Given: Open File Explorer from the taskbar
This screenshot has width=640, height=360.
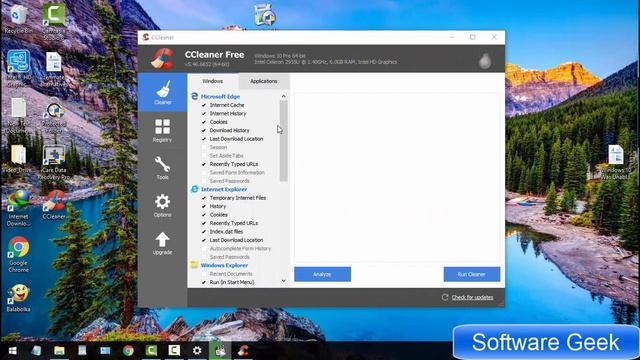Looking at the screenshot, I should click(x=60, y=351).
